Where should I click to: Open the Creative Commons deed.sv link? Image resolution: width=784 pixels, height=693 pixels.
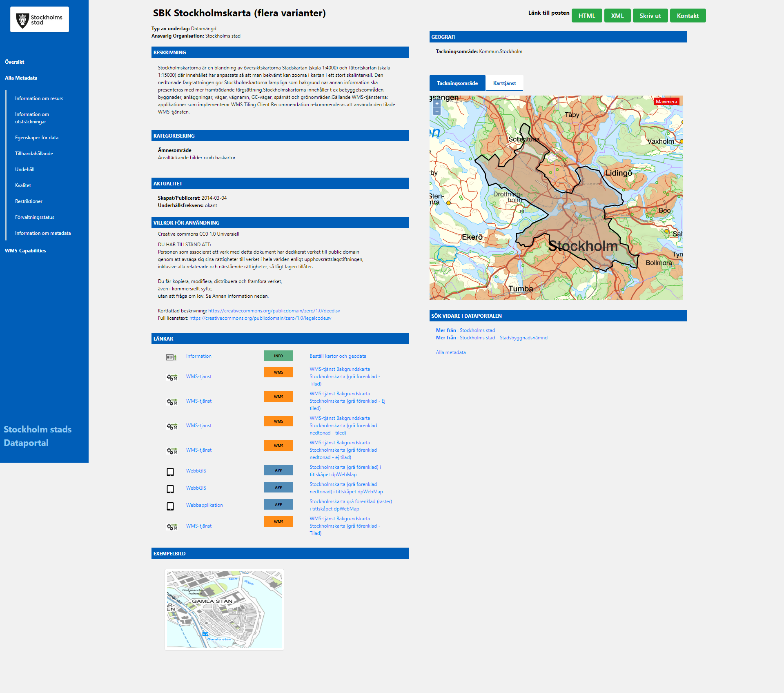(x=274, y=311)
